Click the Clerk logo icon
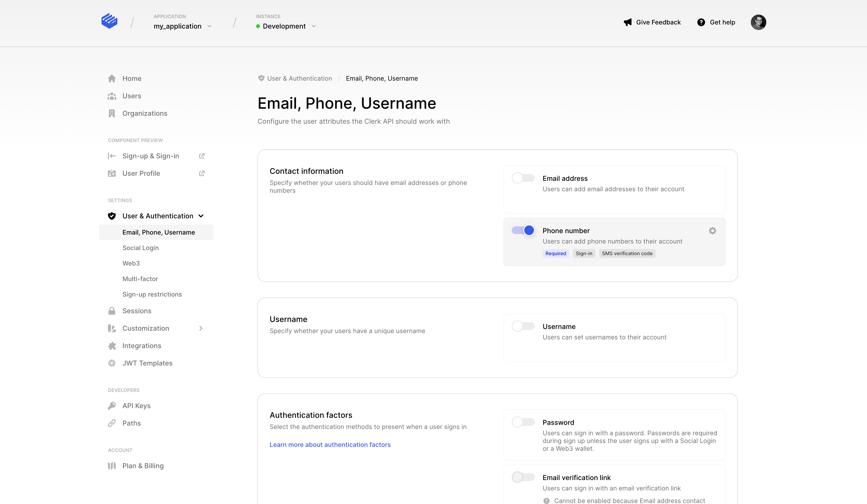The image size is (867, 504). click(x=109, y=21)
